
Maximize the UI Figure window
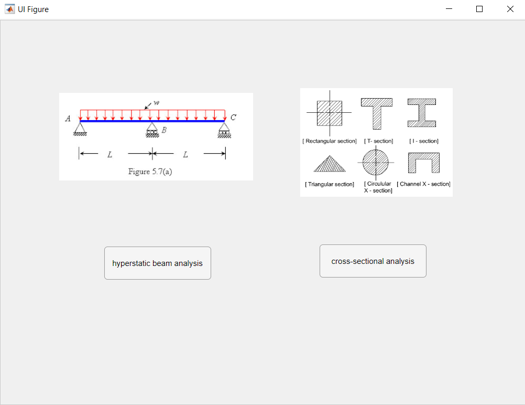click(x=479, y=9)
